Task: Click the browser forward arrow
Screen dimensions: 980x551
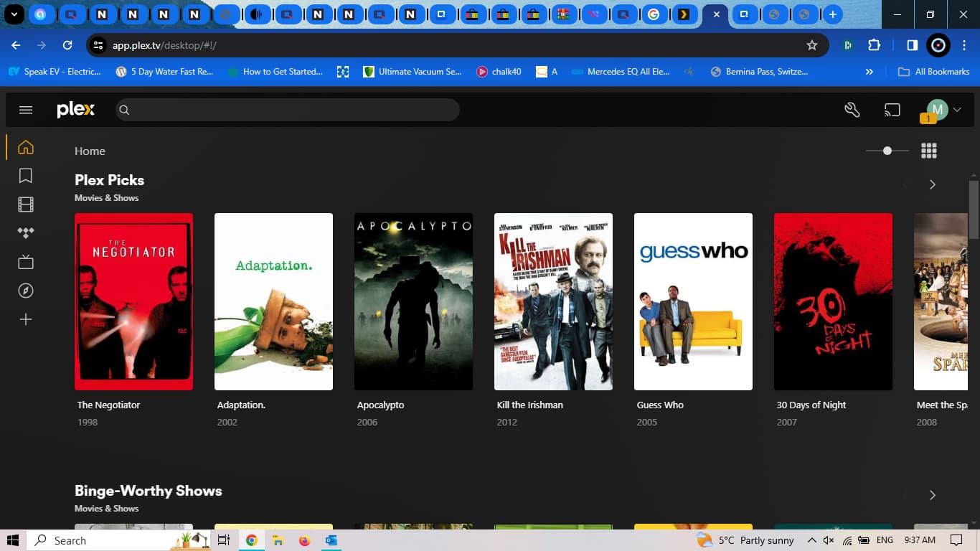Action: point(42,45)
